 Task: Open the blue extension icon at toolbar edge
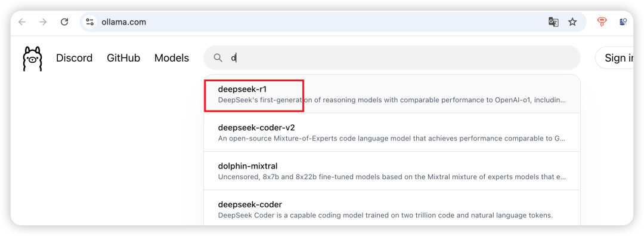pyautogui.click(x=623, y=22)
